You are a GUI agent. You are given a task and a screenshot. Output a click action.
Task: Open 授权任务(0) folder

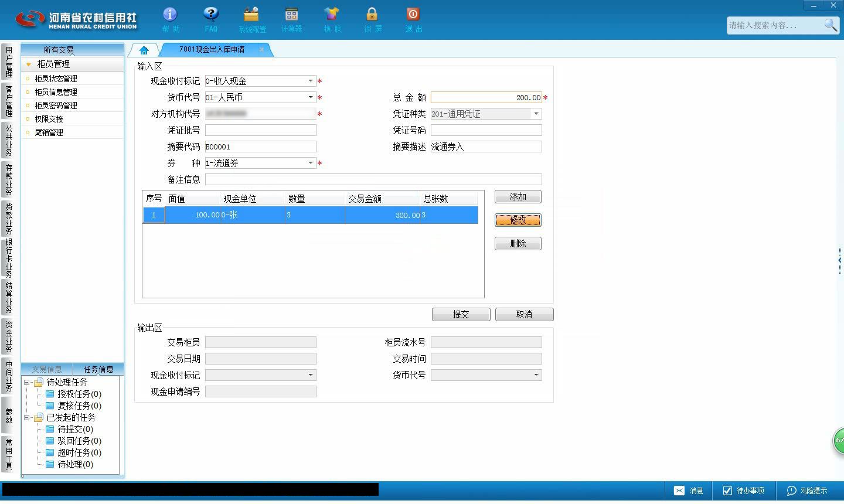point(73,394)
